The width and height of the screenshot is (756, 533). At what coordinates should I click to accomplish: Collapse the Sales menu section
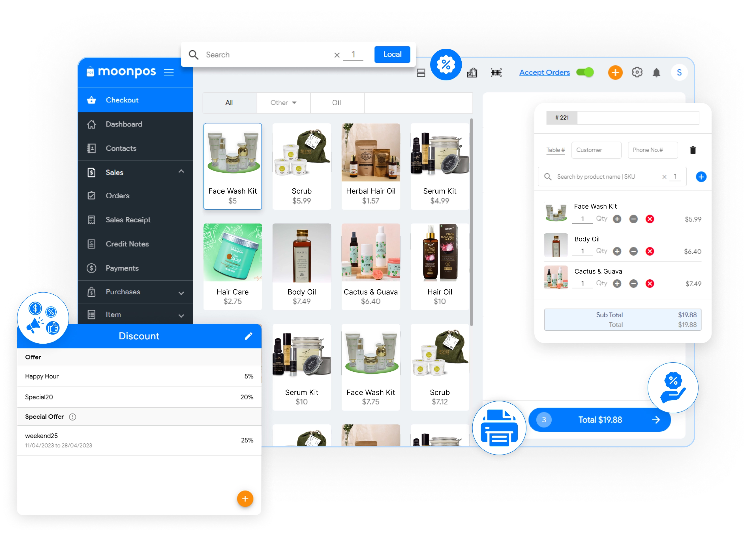click(181, 172)
